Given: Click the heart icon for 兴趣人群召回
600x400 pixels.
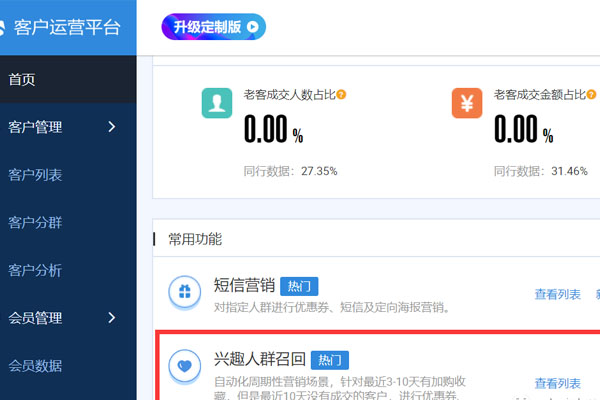Looking at the screenshot, I should (x=183, y=366).
